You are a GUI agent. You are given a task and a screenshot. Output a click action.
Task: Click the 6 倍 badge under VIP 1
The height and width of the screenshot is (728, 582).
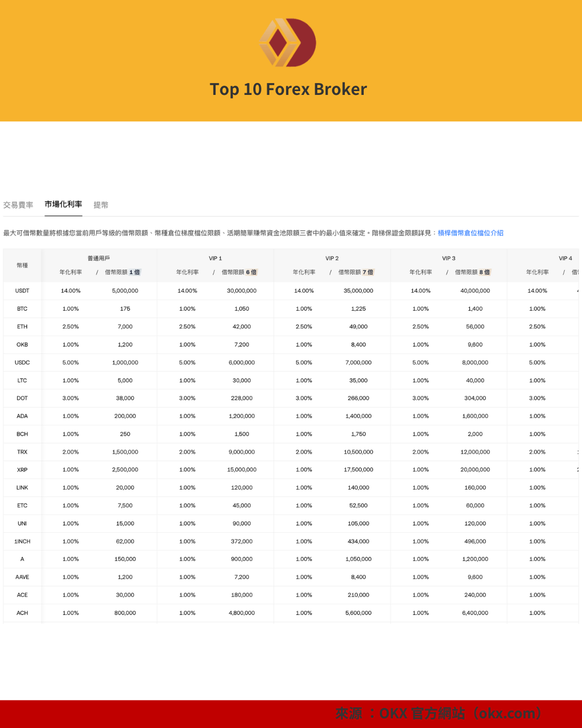tap(251, 272)
